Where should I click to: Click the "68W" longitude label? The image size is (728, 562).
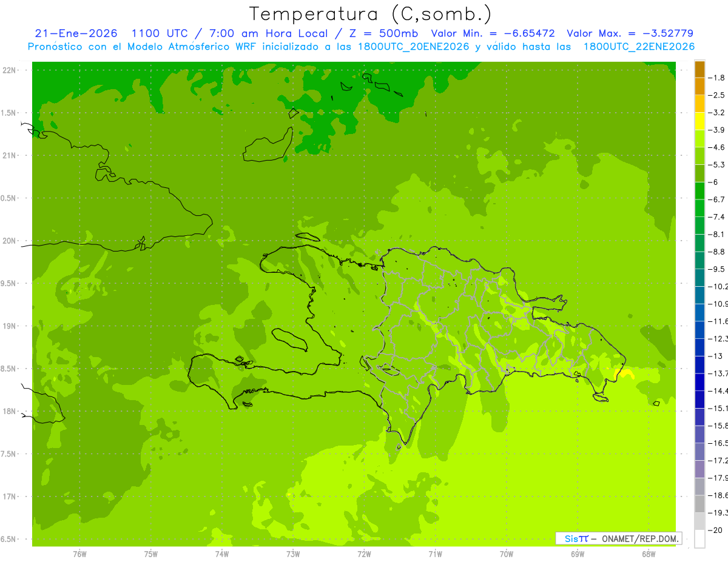[649, 554]
